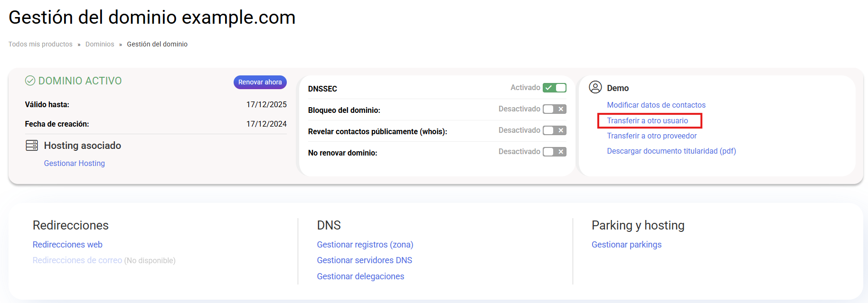
Task: Open Modificar datos de contactos
Action: click(x=656, y=105)
